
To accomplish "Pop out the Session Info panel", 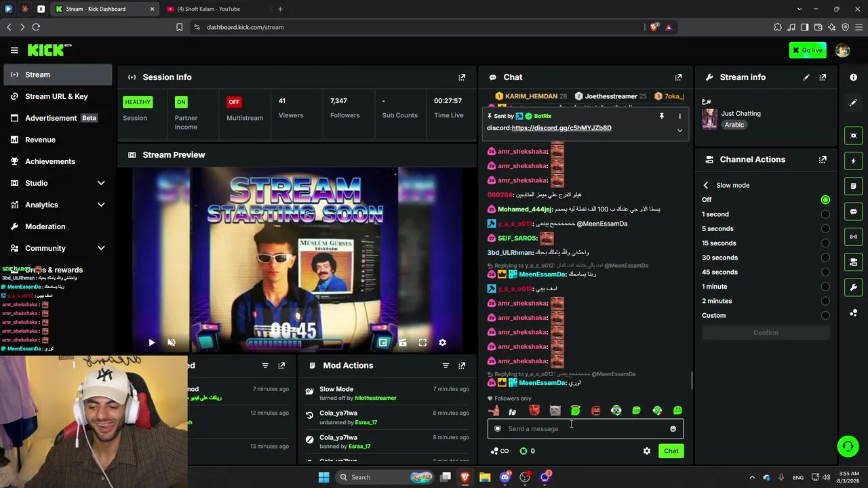I will 462,77.
